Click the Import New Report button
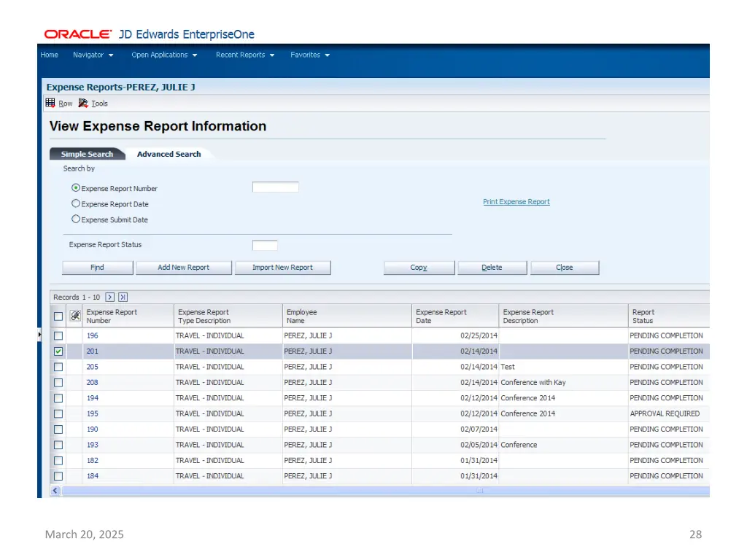 point(282,268)
